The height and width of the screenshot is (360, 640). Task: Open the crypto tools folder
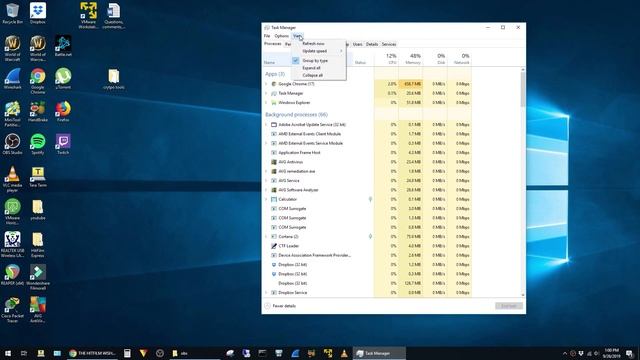click(x=113, y=78)
